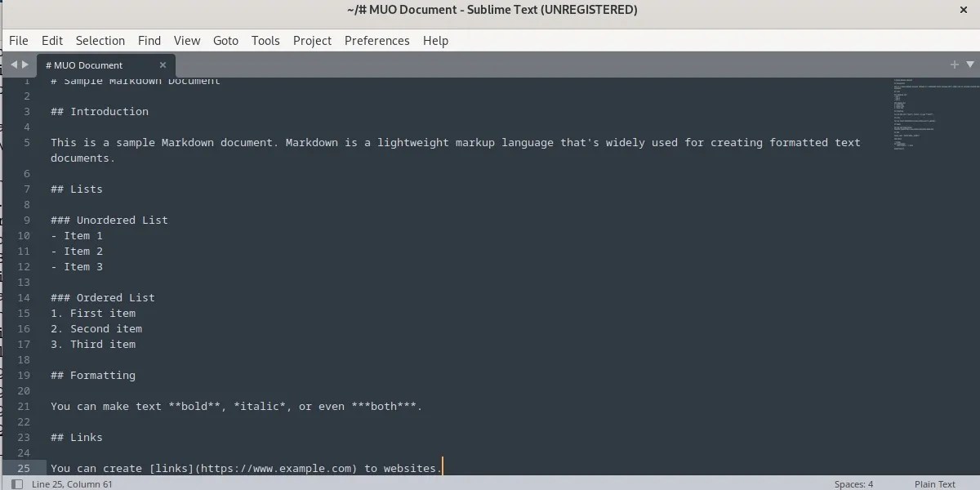The height and width of the screenshot is (490, 980).
Task: Open a new tab using the plus icon
Action: click(954, 63)
